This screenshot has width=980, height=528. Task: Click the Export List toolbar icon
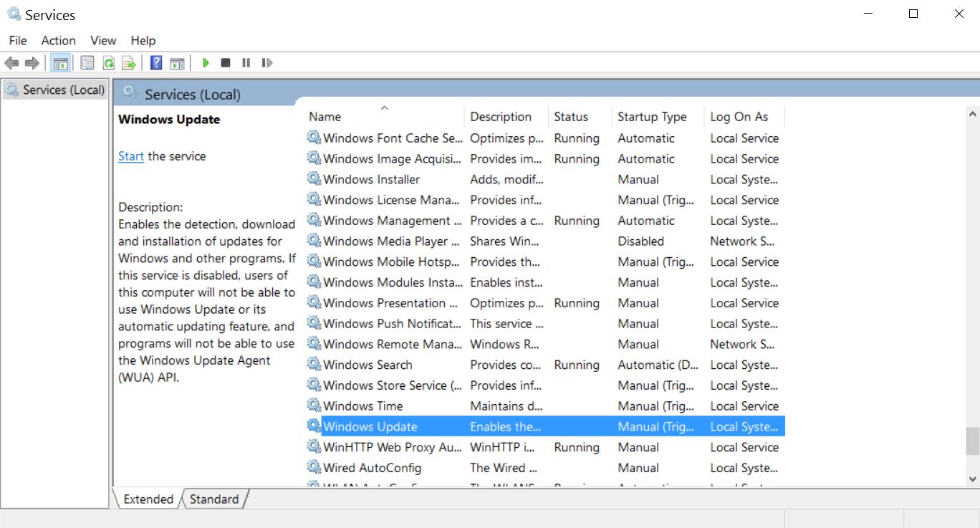(129, 63)
